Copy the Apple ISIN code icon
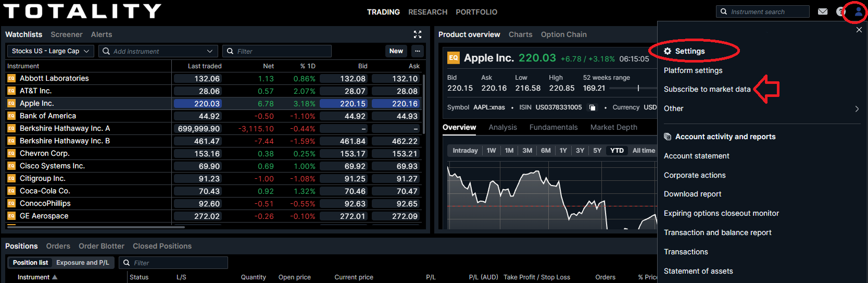Image resolution: width=868 pixels, height=283 pixels. point(592,107)
